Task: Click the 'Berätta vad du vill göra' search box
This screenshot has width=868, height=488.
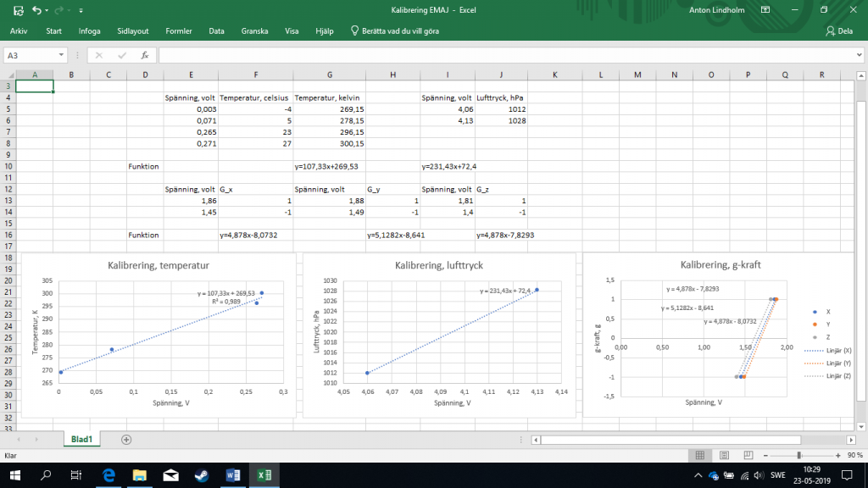Action: [395, 31]
